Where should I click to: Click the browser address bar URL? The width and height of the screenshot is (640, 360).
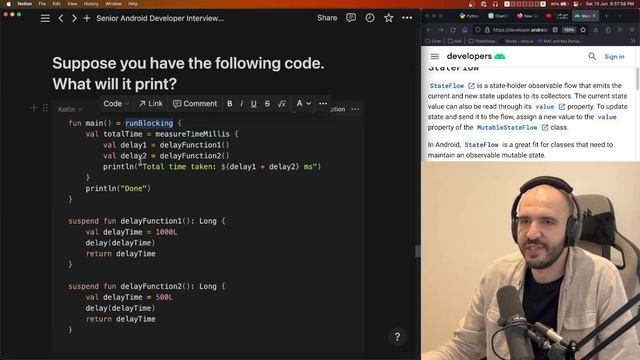(520, 30)
